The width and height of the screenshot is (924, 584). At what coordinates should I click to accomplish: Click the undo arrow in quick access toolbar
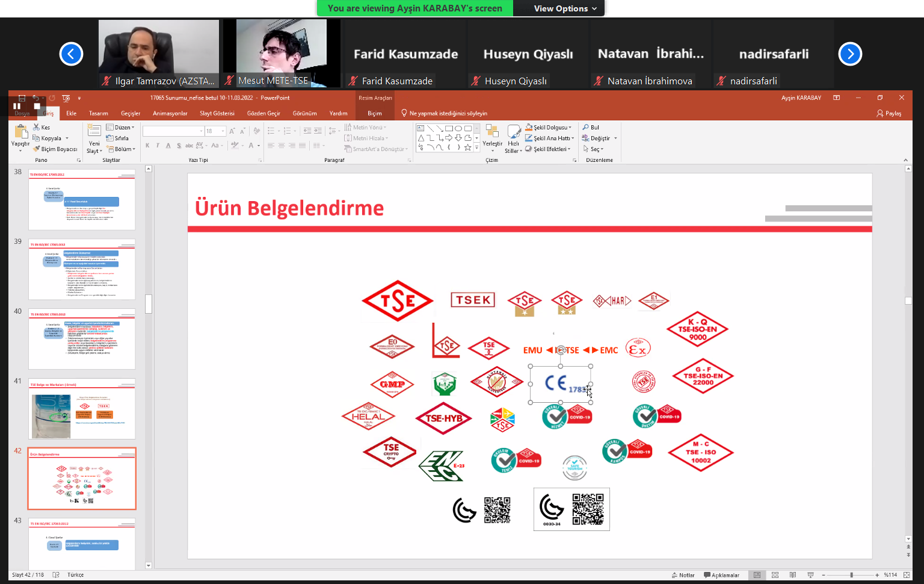(36, 98)
